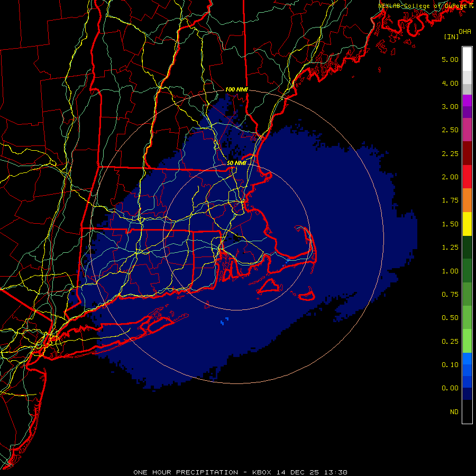Select the black ND legend swatch
The height and width of the screenshot is (476, 476).
coord(467,411)
